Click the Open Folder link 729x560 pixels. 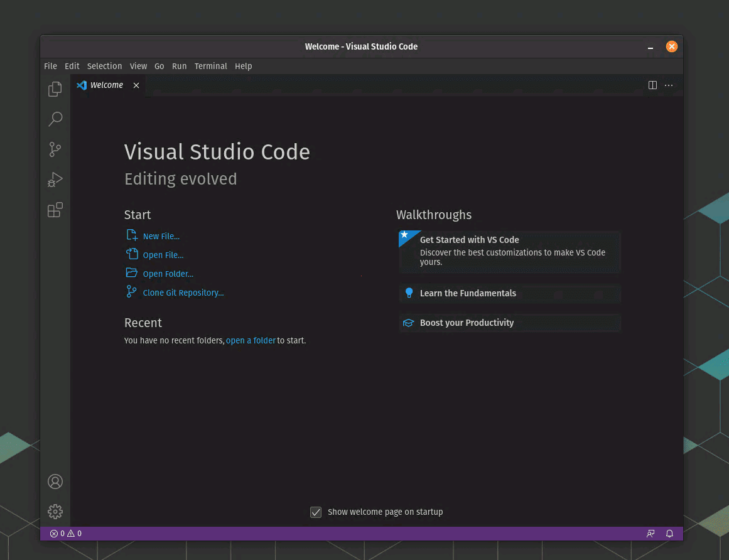[168, 274]
